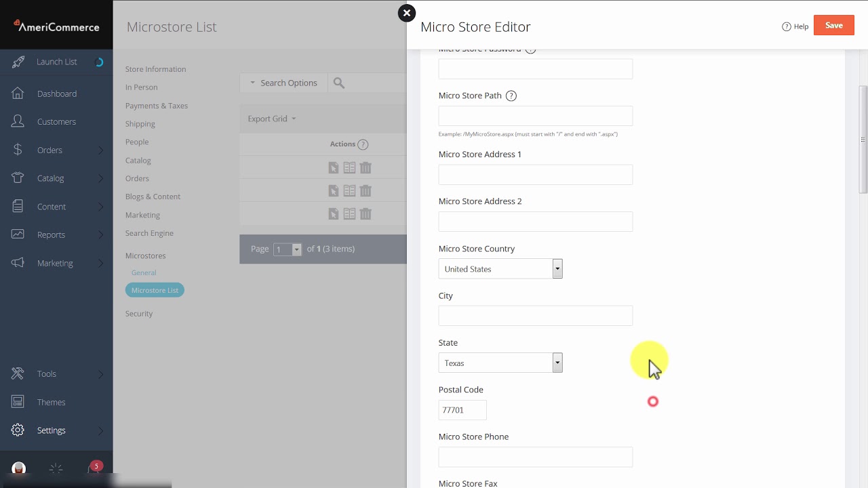Click the Settings gear icon
The image size is (868, 488).
(18, 430)
